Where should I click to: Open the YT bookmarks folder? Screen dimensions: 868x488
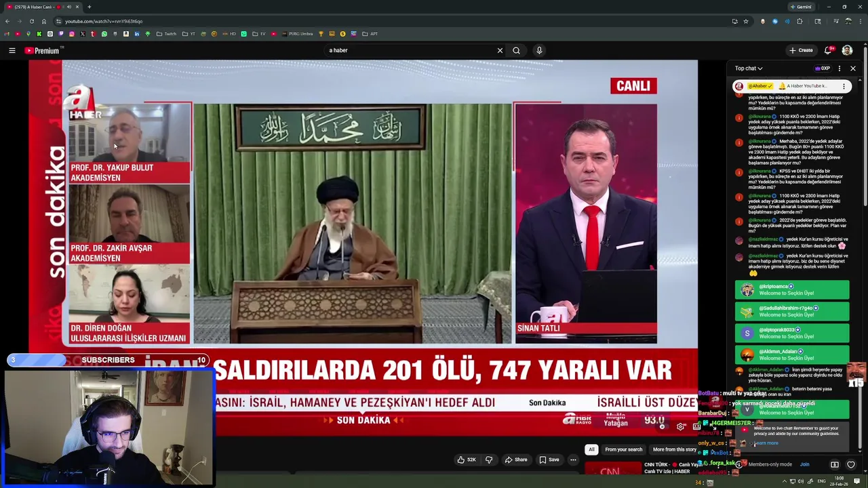pos(189,33)
